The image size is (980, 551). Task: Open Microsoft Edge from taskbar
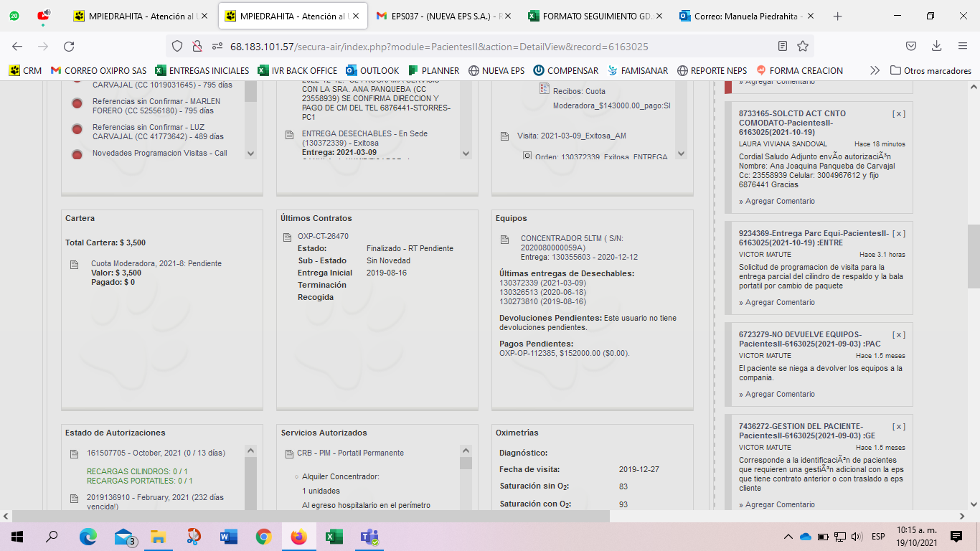pos(88,536)
